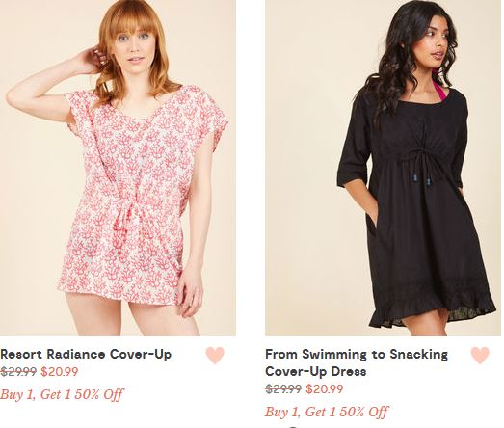The image size is (504, 428).
Task: Open From Swimming to Snacking Cover-Up Dress link
Action: (x=357, y=362)
